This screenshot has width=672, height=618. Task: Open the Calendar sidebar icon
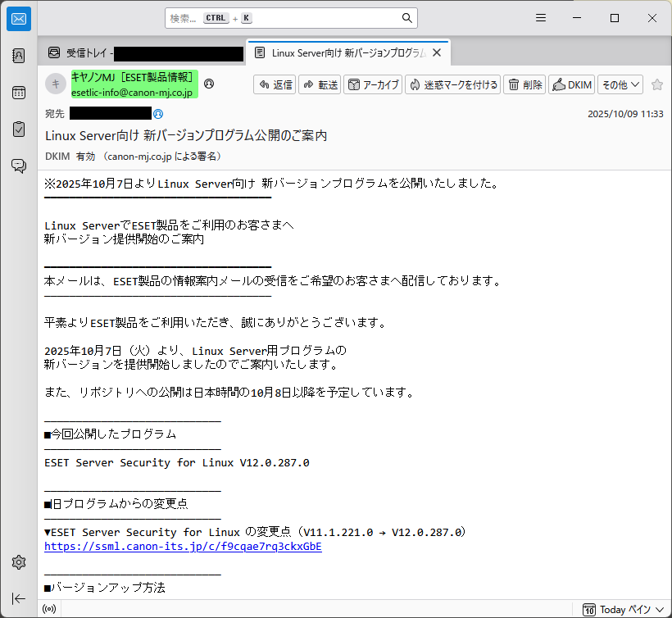pyautogui.click(x=18, y=92)
